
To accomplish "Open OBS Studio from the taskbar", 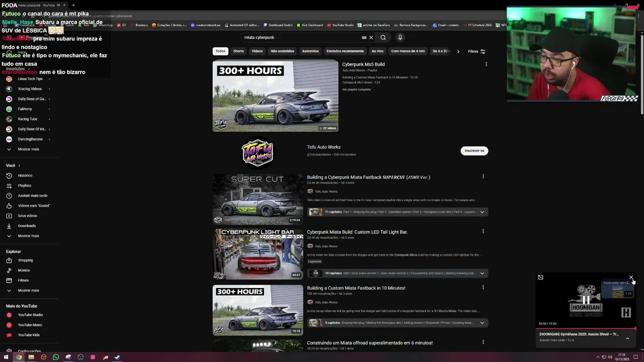I will click(x=80, y=357).
